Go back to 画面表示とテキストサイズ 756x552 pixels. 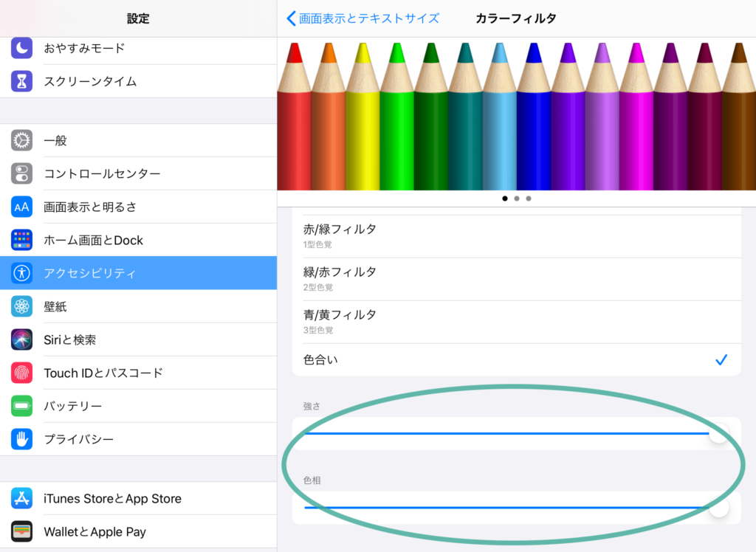click(x=362, y=18)
